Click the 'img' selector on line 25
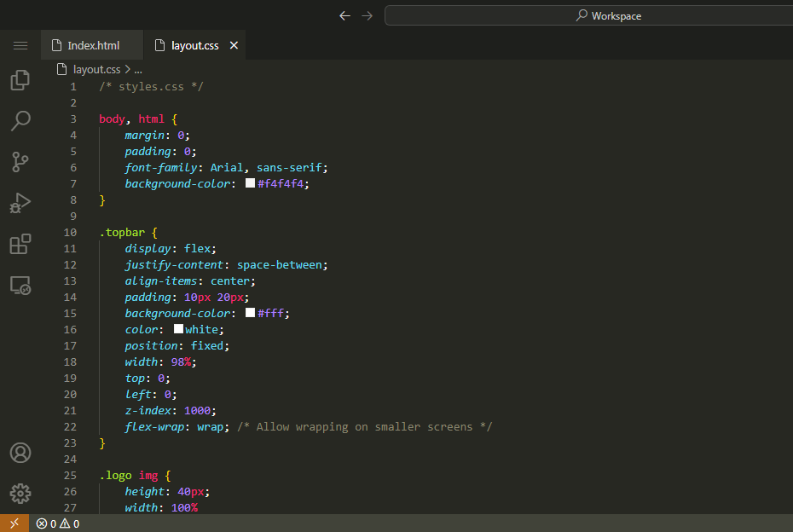This screenshot has width=793, height=532. (148, 476)
